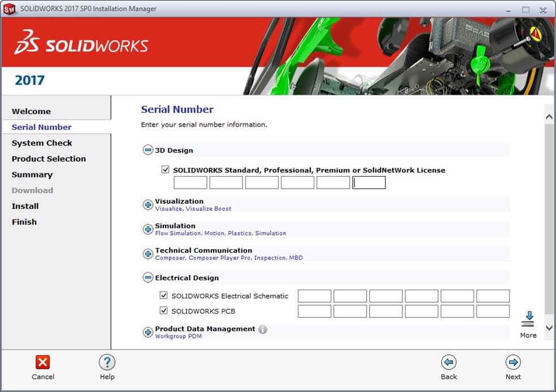Screen dimensions: 556x392
Task: Uncheck SOLIDWORKS PCB checkbox
Action: click(164, 311)
